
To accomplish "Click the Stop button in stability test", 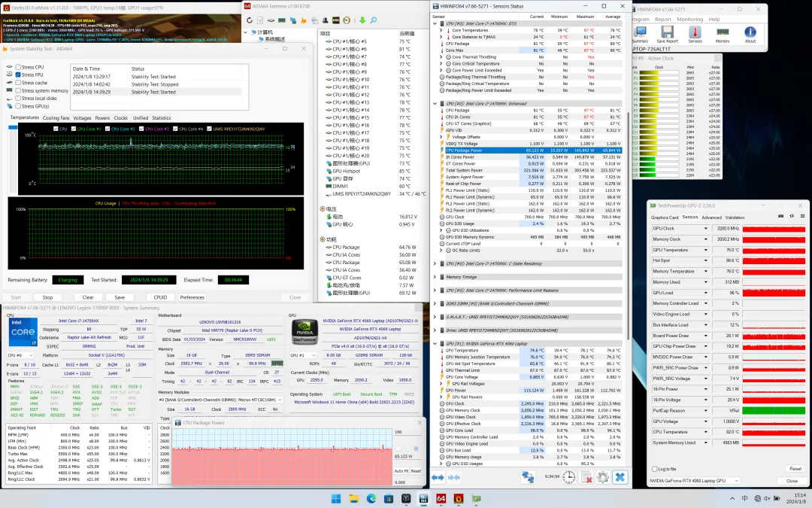I will pos(47,297).
